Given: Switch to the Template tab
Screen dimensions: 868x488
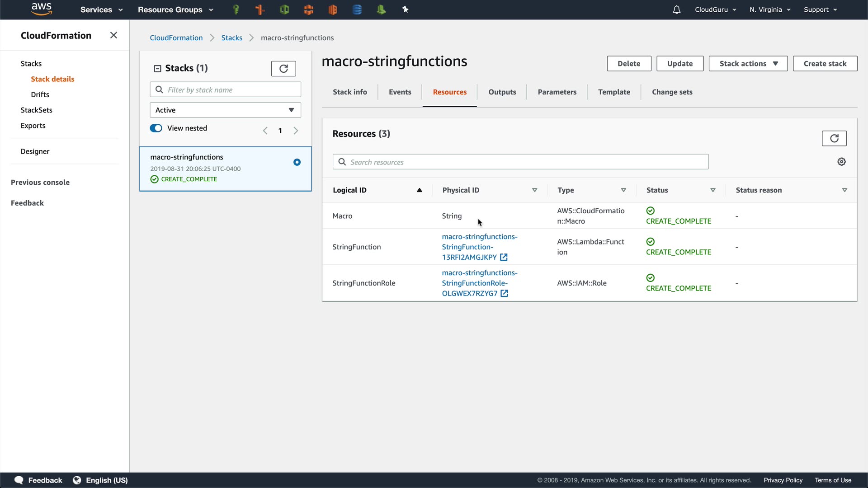Looking at the screenshot, I should [613, 92].
